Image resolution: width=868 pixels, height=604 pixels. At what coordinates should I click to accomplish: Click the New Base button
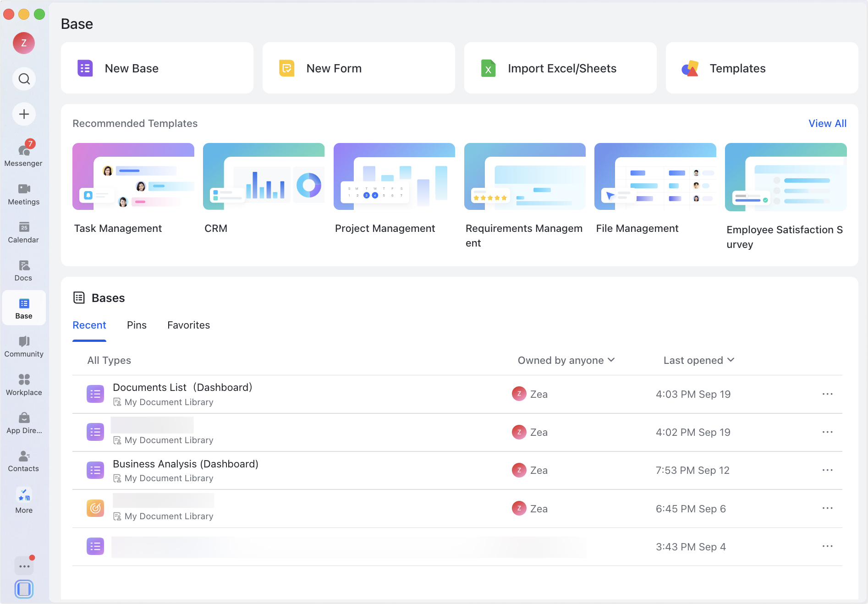(x=157, y=68)
